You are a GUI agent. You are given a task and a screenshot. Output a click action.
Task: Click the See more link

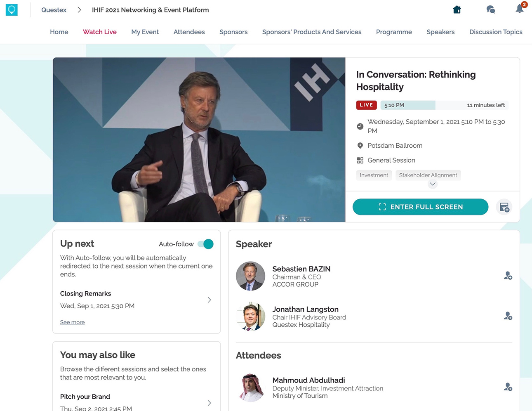(72, 322)
